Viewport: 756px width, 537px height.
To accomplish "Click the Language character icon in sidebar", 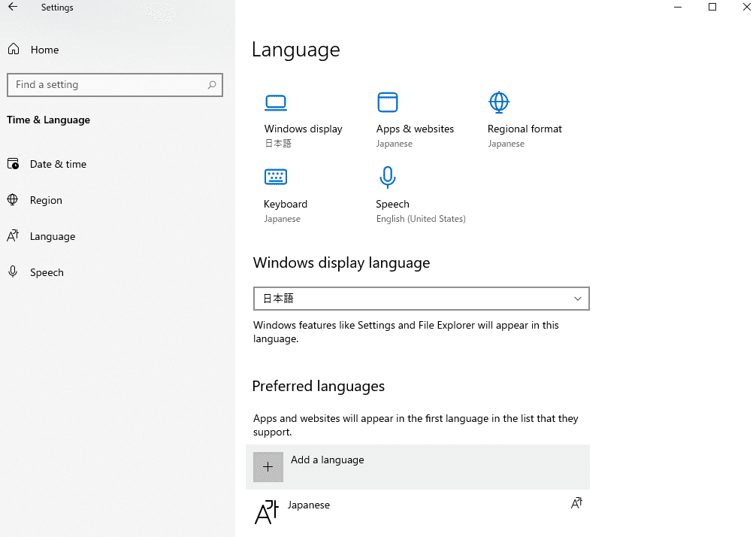I will 13,235.
